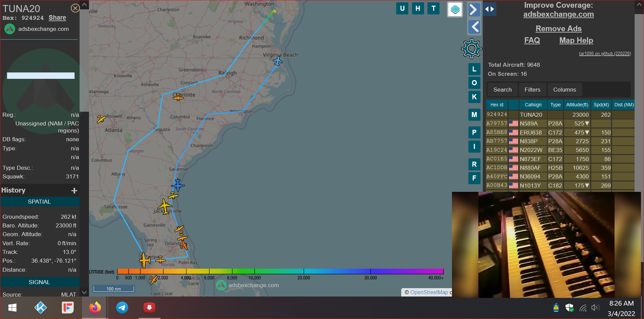This screenshot has width=644, height=319.
Task: Open the adsbexchange.com coverage link
Action: pyautogui.click(x=558, y=14)
